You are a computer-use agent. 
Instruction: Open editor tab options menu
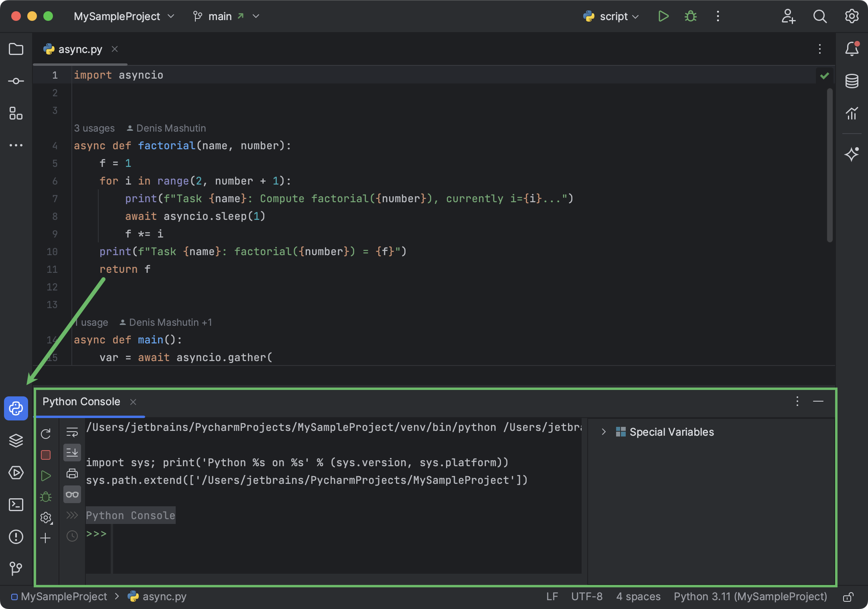coord(820,49)
